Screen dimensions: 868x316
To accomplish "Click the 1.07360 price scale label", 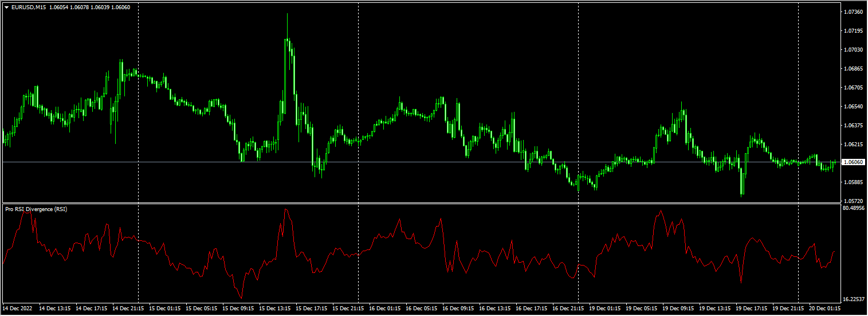I will [854, 12].
